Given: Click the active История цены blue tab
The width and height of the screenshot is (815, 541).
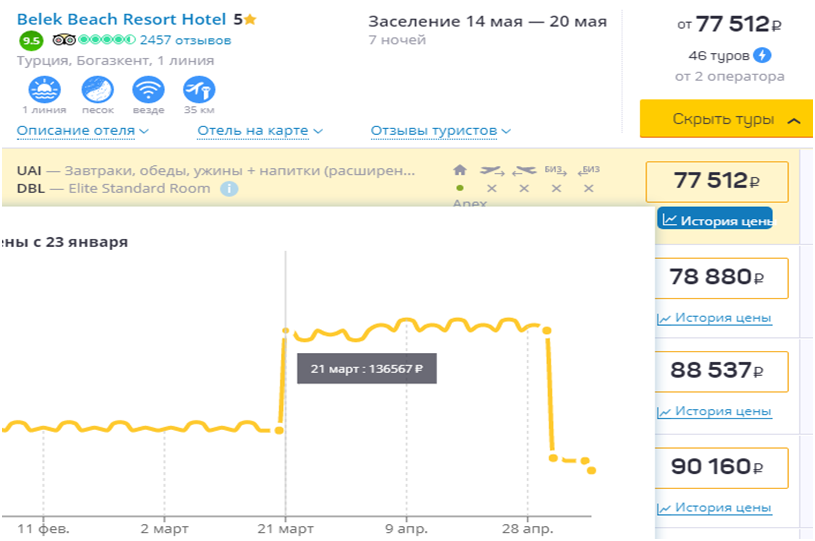Looking at the screenshot, I should 714,219.
